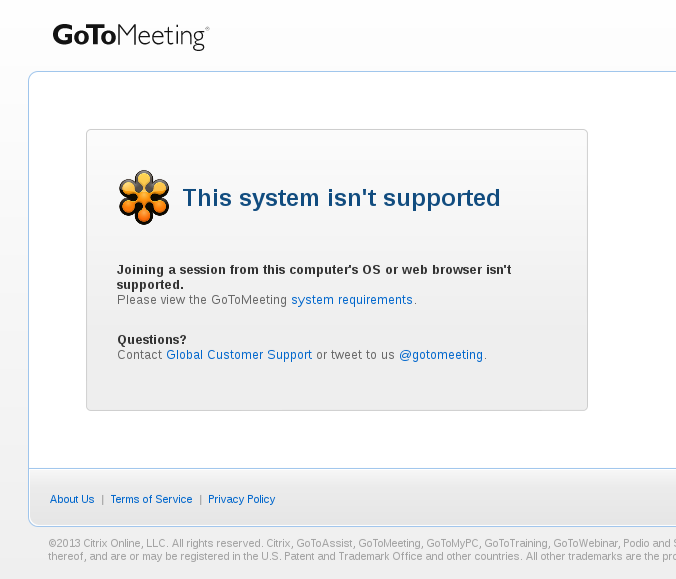Click separator between Terms and Privacy Policy

click(200, 499)
